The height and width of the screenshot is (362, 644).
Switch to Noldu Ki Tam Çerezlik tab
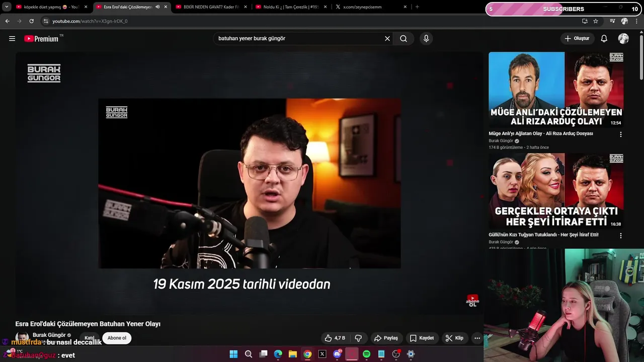291,7
